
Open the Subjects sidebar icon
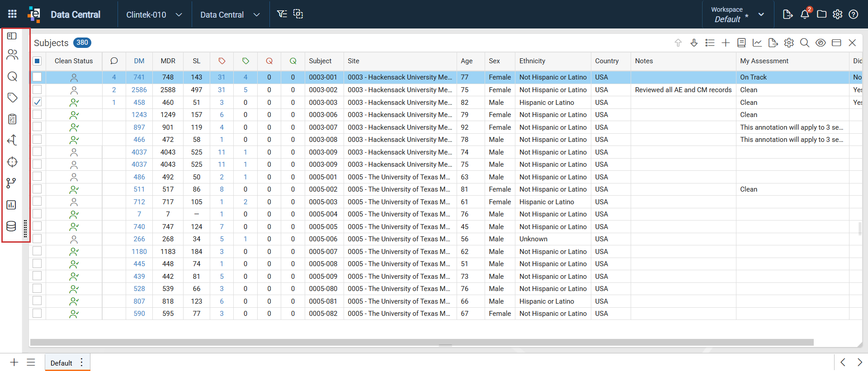tap(12, 55)
